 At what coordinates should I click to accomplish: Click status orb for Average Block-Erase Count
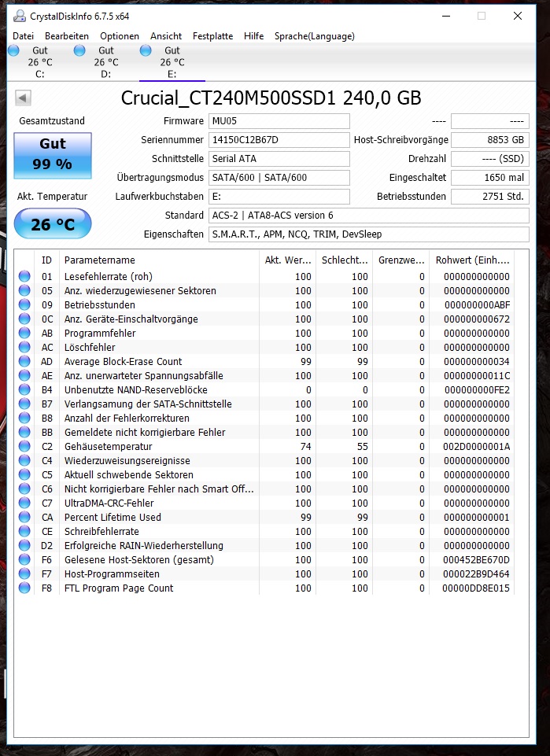click(24, 361)
